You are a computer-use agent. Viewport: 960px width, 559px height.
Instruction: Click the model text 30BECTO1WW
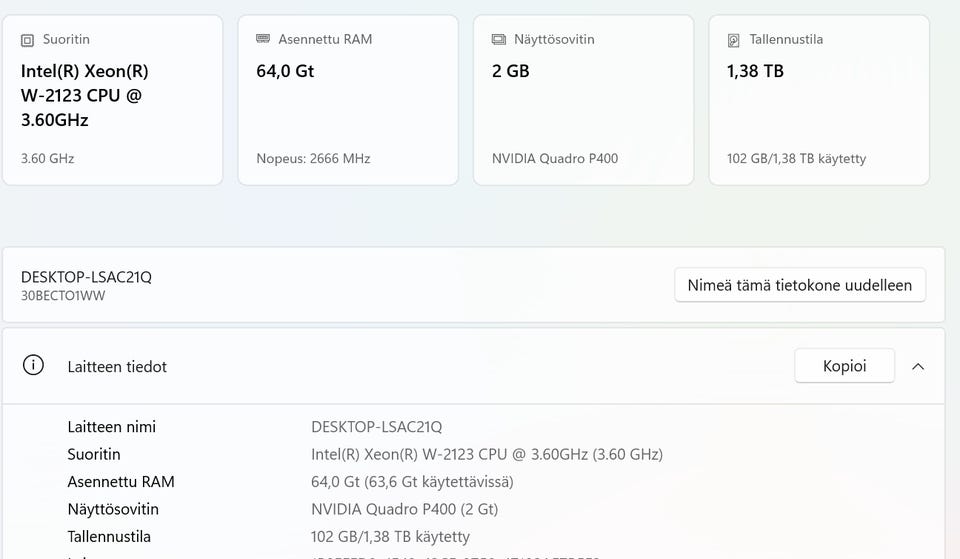pos(63,296)
